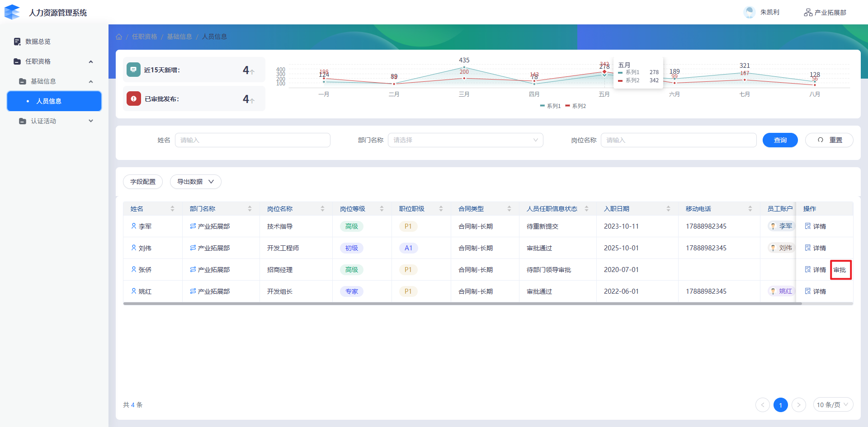This screenshot has height=427, width=868.
Task: Click the 已审批发布 red alert icon
Action: (x=133, y=99)
